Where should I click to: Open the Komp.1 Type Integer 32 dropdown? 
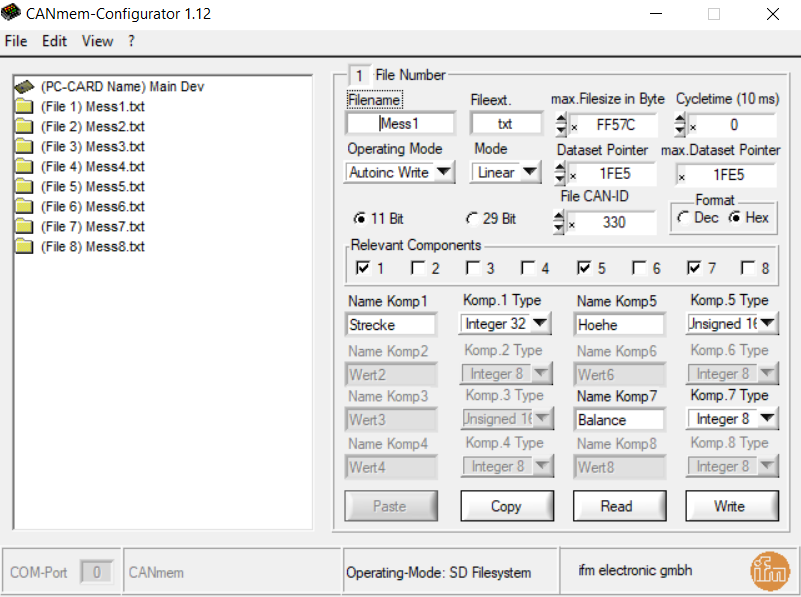[505, 324]
